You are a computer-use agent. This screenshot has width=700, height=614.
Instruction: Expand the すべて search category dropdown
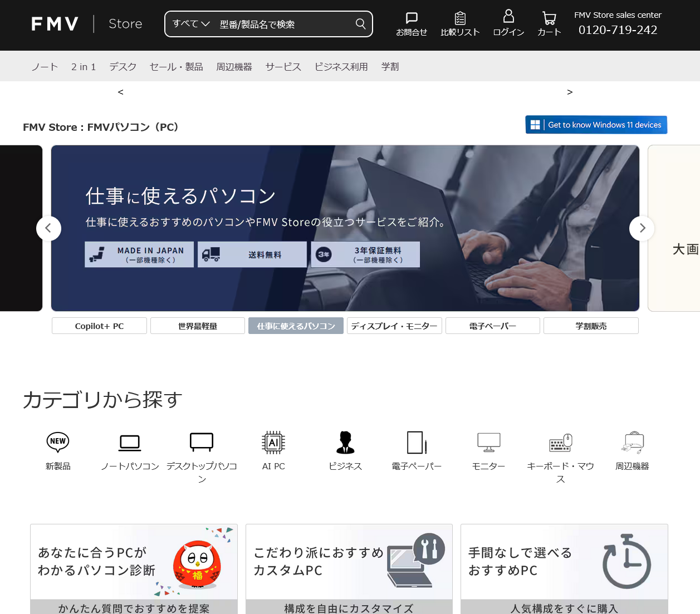pyautogui.click(x=191, y=24)
